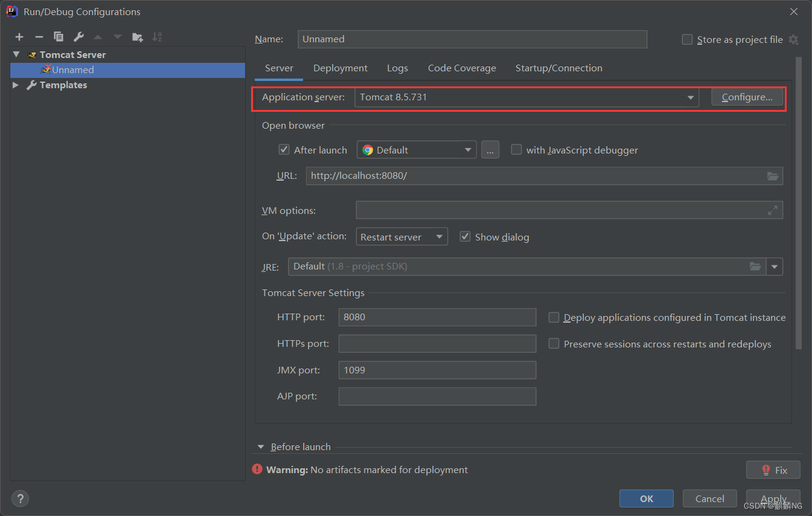Click the Fix button

pos(773,470)
